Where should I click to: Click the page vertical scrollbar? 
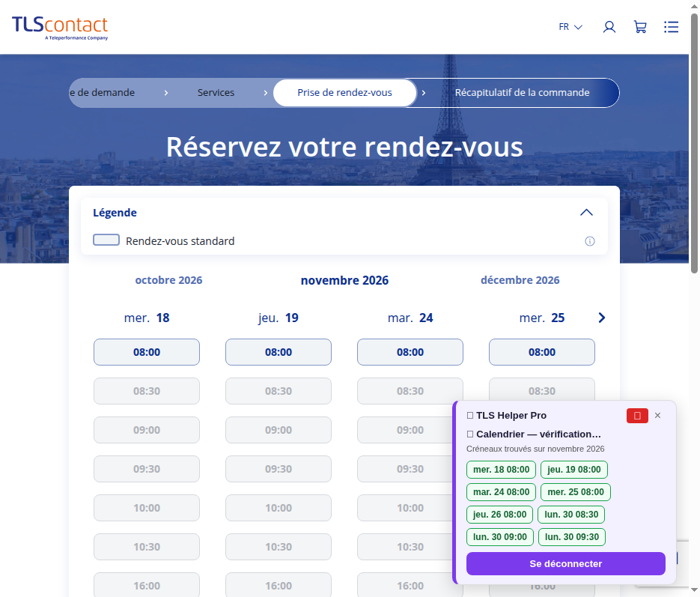(694, 143)
